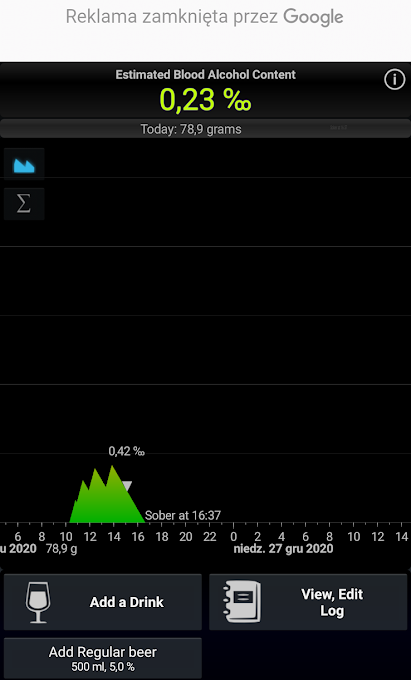Tap the Reklama zamknięta przez Google banner
This screenshot has width=411, height=680.
(x=204, y=17)
